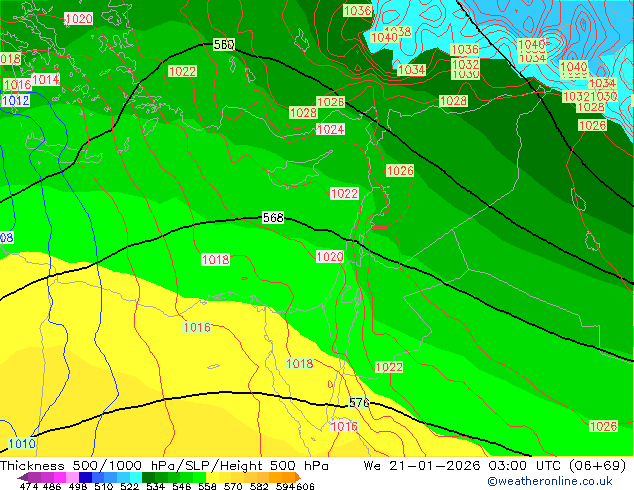Click the orange legend swatch above 594
This screenshot has height=490, width=634.
(x=289, y=477)
